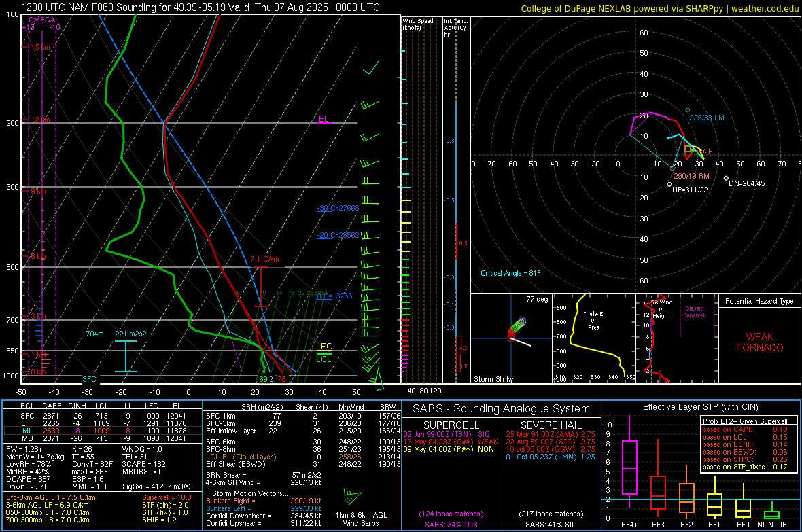
Task: Select the EFF parcel row
Action: (103, 423)
